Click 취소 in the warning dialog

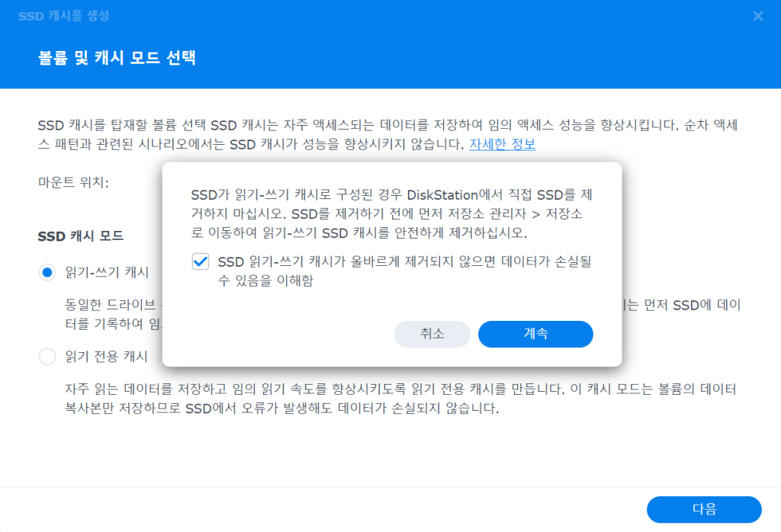tap(432, 334)
